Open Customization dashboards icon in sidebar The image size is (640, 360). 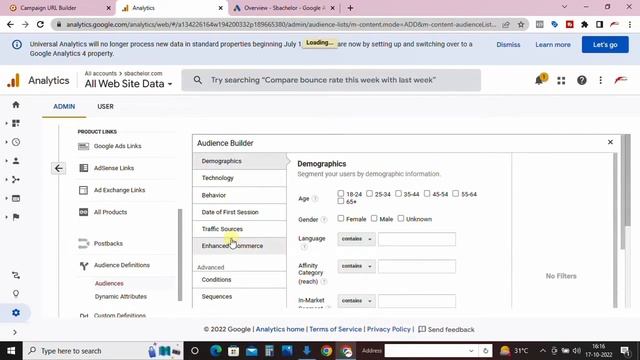click(x=16, y=123)
